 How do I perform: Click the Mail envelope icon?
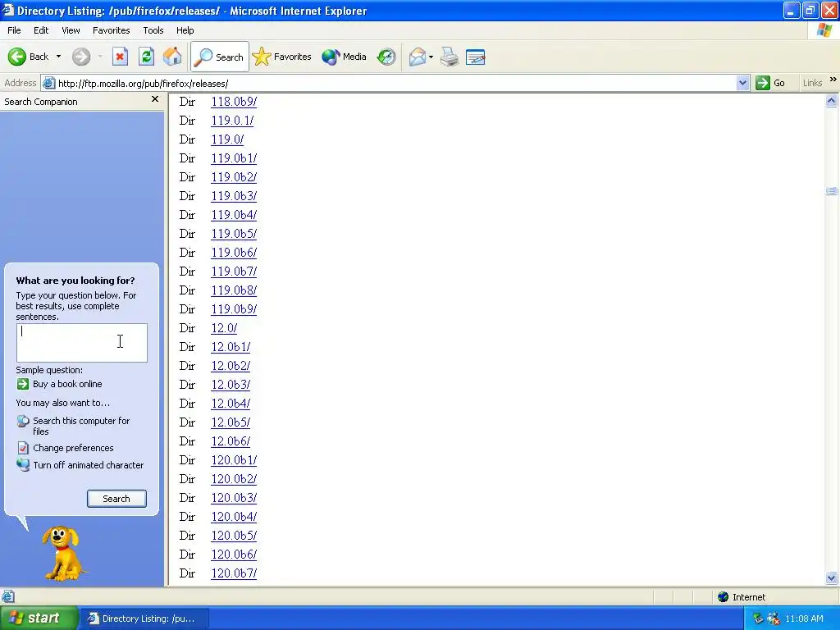[x=417, y=57]
